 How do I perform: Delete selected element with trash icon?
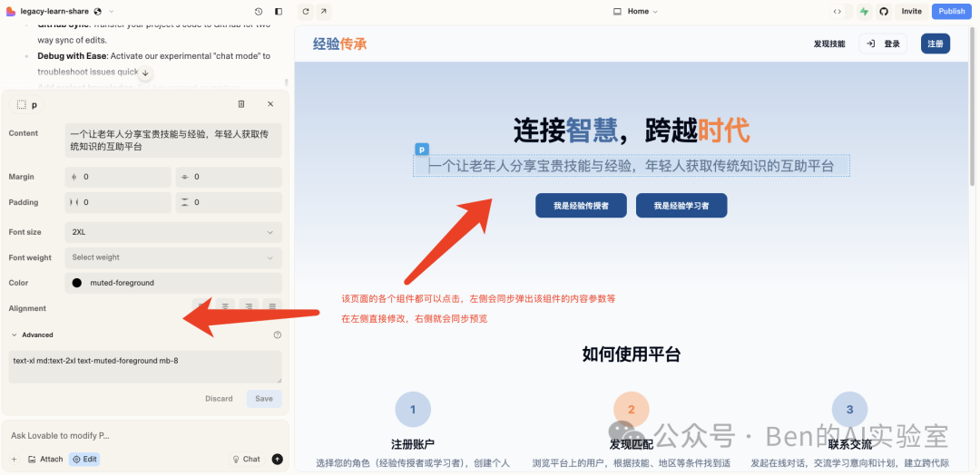pyautogui.click(x=241, y=104)
